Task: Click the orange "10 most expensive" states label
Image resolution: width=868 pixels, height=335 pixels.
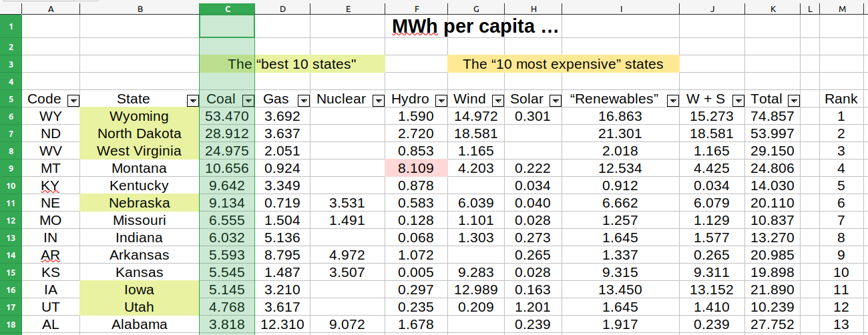Action: pos(563,64)
